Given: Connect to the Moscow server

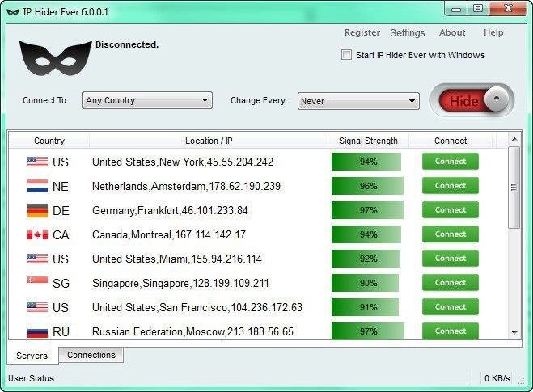Looking at the screenshot, I should (x=451, y=331).
